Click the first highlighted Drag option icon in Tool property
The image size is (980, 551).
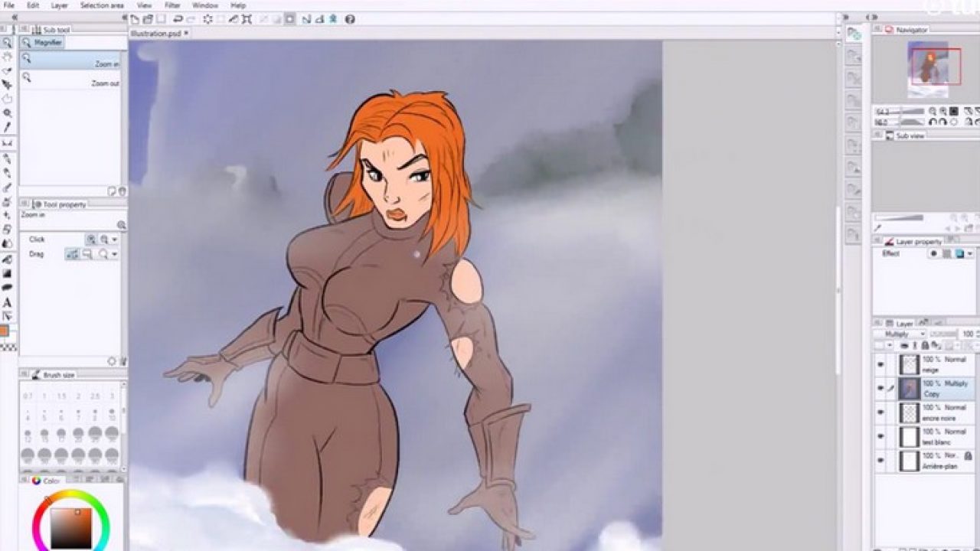[x=73, y=254]
